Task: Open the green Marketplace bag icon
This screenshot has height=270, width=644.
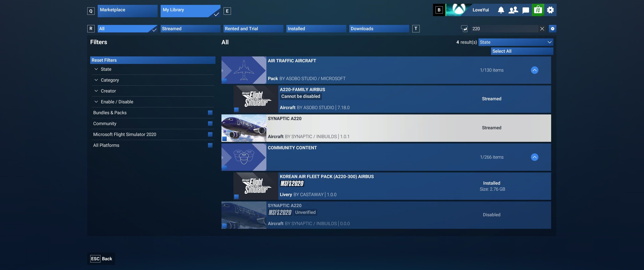Action: [x=538, y=10]
